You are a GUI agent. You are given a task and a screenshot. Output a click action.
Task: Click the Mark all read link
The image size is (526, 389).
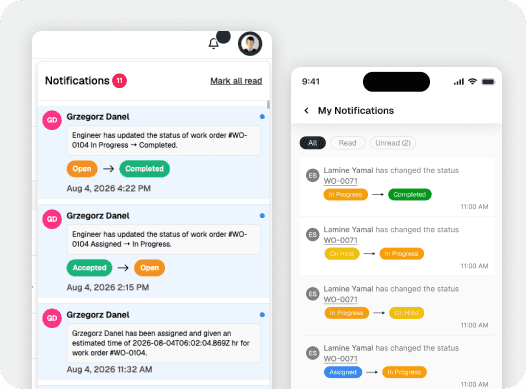(x=236, y=81)
